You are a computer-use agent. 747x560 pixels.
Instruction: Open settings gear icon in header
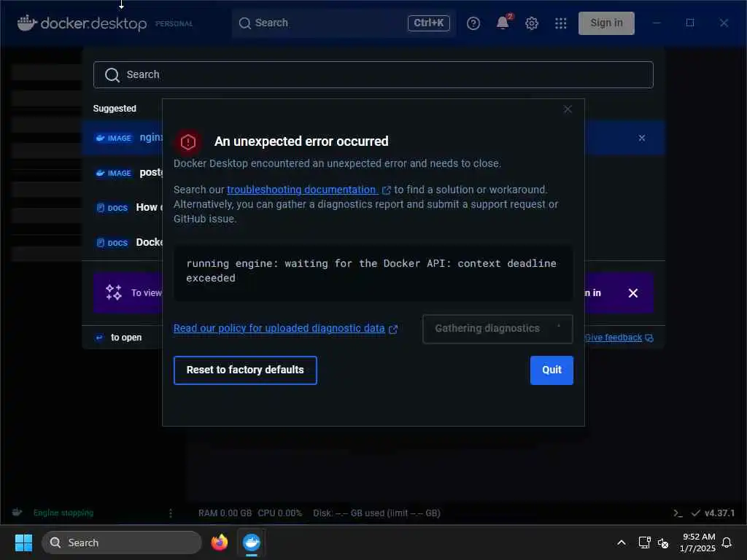pyautogui.click(x=532, y=23)
